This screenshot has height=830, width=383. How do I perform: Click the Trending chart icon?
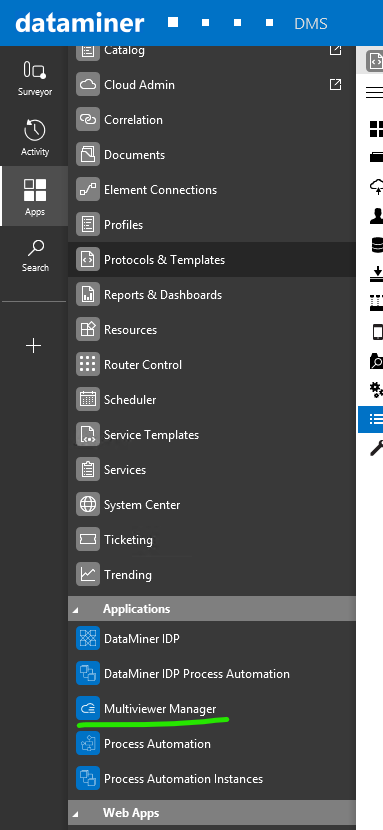click(x=88, y=574)
